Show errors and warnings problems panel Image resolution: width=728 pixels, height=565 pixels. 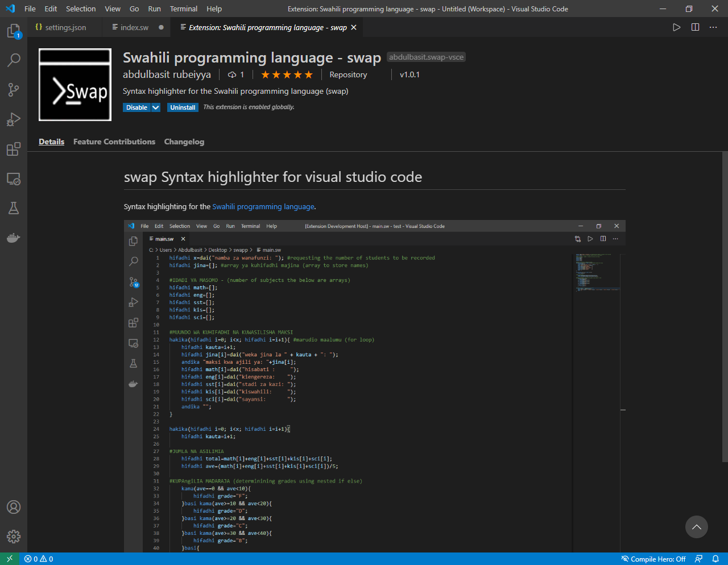coord(39,559)
